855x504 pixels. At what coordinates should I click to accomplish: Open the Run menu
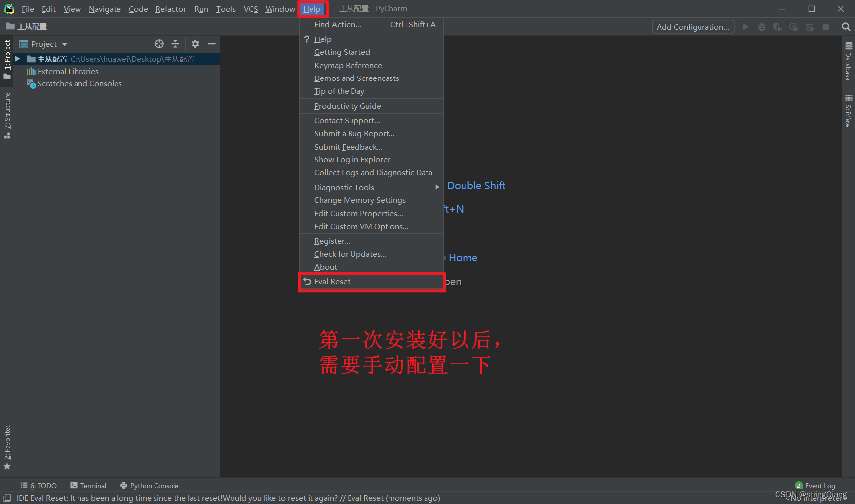pyautogui.click(x=201, y=9)
